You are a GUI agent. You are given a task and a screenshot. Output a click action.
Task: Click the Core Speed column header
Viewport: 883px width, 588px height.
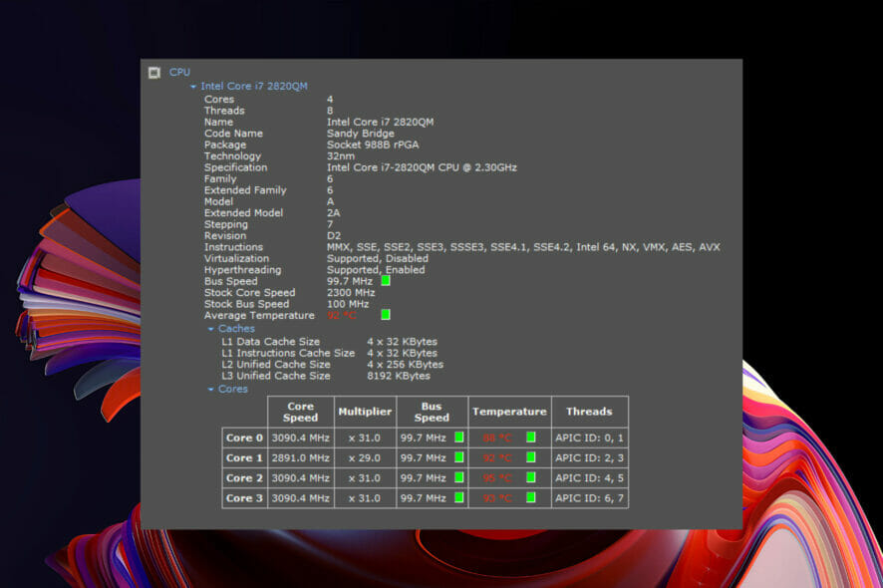[x=300, y=412]
